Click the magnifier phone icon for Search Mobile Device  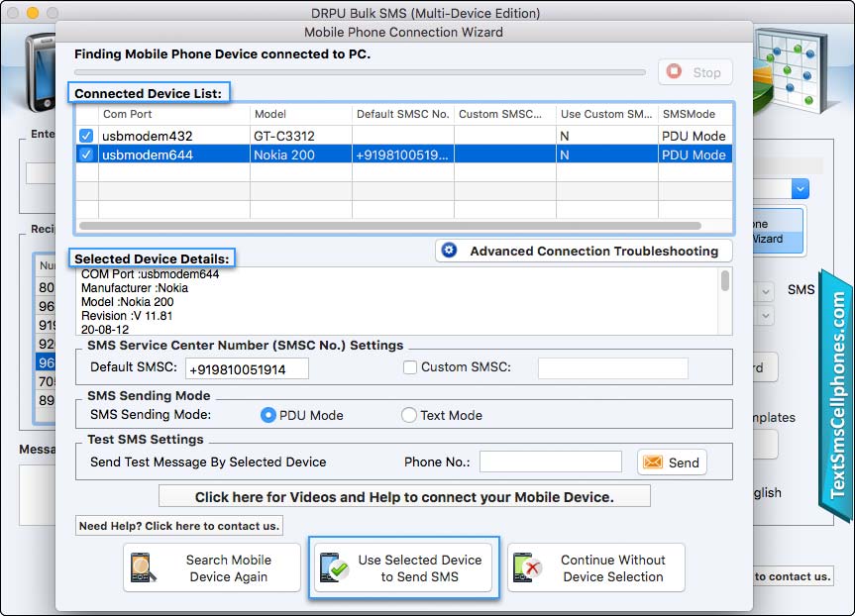tap(144, 567)
